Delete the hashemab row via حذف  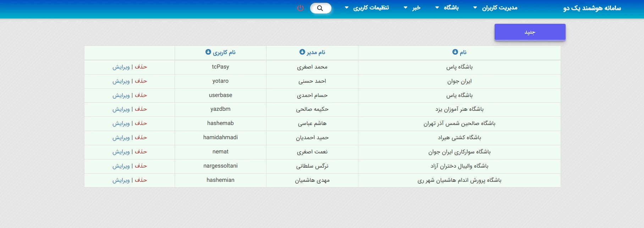[x=141, y=123]
